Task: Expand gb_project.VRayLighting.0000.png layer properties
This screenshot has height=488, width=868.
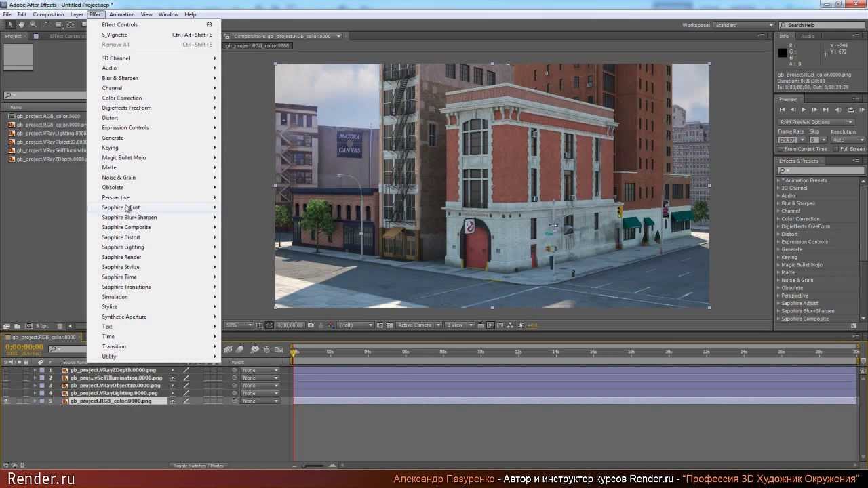Action: click(35, 393)
